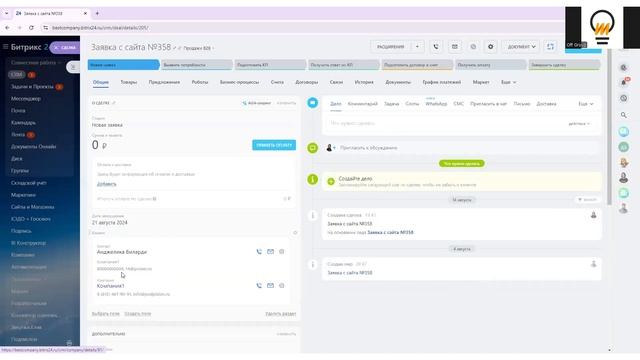
Task: Open chat icon for contact Анджелика Биларди
Action: (282, 252)
